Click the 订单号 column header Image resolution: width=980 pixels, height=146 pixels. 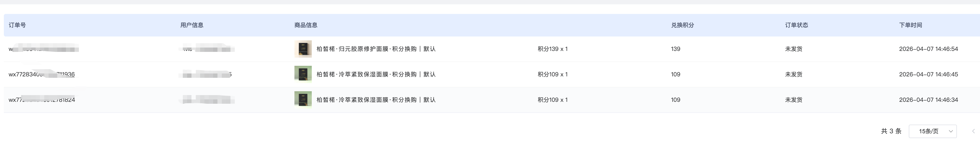17,25
